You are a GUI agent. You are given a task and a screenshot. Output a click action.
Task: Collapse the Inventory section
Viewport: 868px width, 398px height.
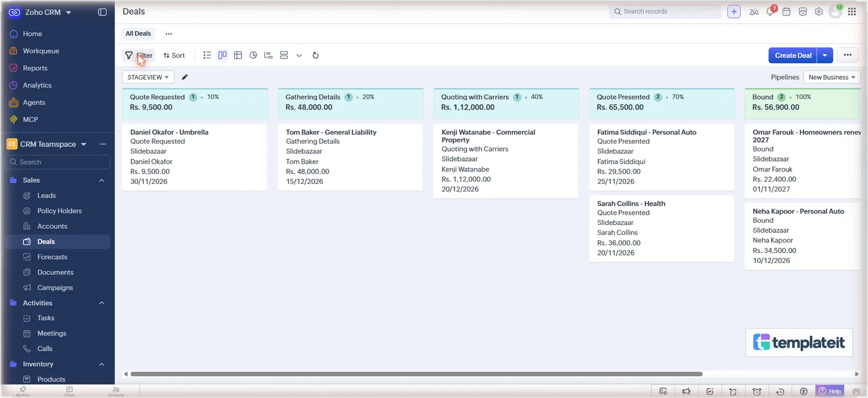pos(101,364)
